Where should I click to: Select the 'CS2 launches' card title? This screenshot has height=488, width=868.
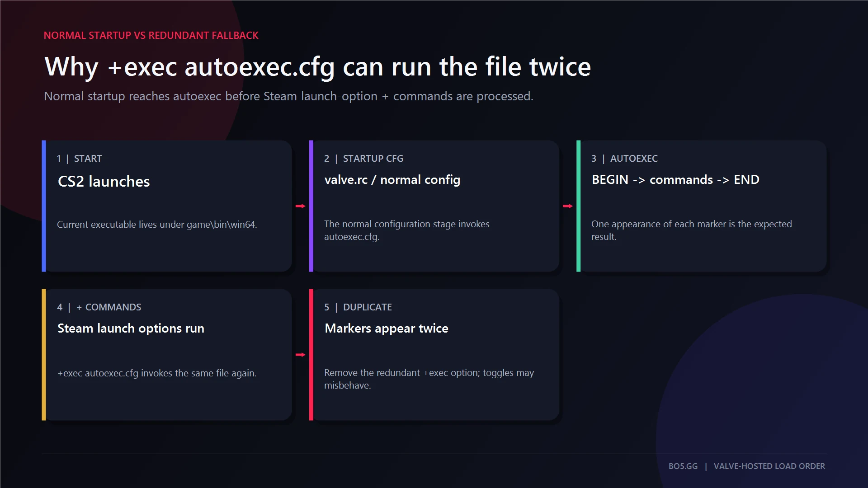pos(104,181)
